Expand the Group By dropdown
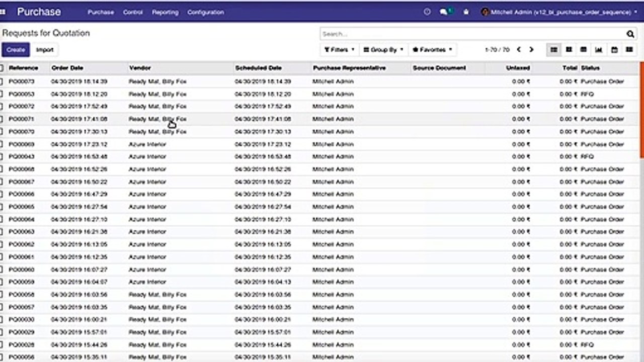Image resolution: width=644 pixels, height=362 pixels. point(383,50)
